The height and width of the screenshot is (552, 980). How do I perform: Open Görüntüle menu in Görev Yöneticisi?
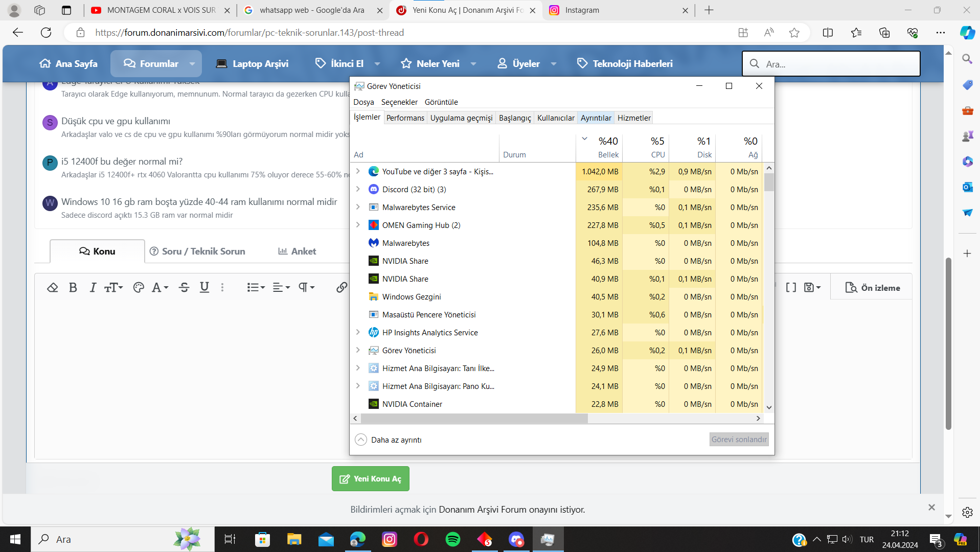(x=441, y=102)
